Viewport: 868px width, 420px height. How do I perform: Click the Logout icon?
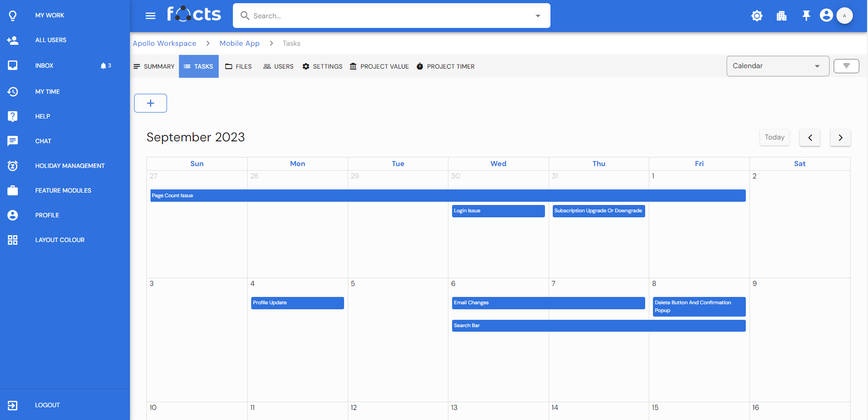coord(13,405)
